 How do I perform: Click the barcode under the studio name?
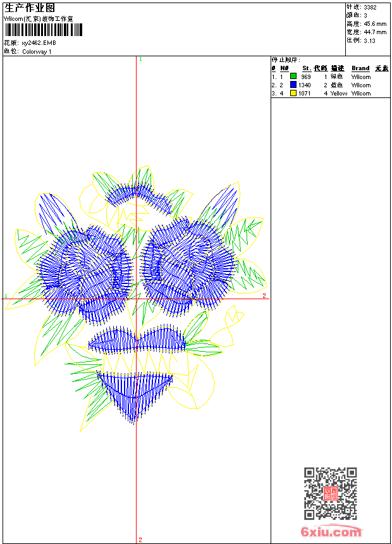(x=44, y=30)
